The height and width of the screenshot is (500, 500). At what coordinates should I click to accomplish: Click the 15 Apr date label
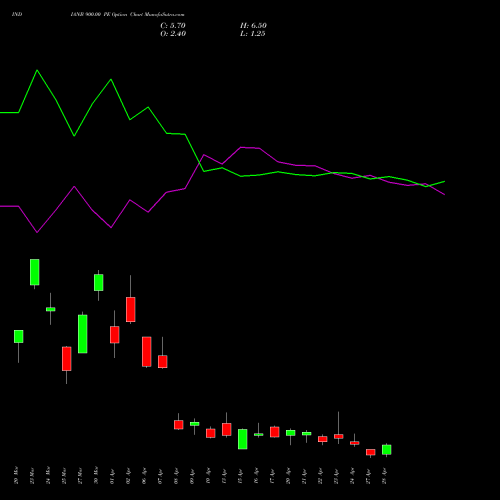[x=240, y=476]
